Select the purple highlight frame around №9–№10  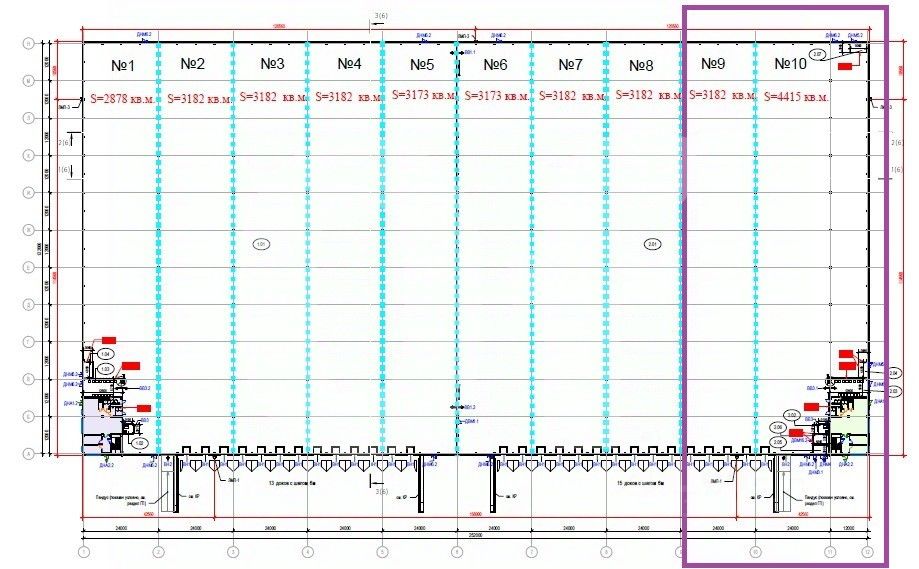coord(785,285)
